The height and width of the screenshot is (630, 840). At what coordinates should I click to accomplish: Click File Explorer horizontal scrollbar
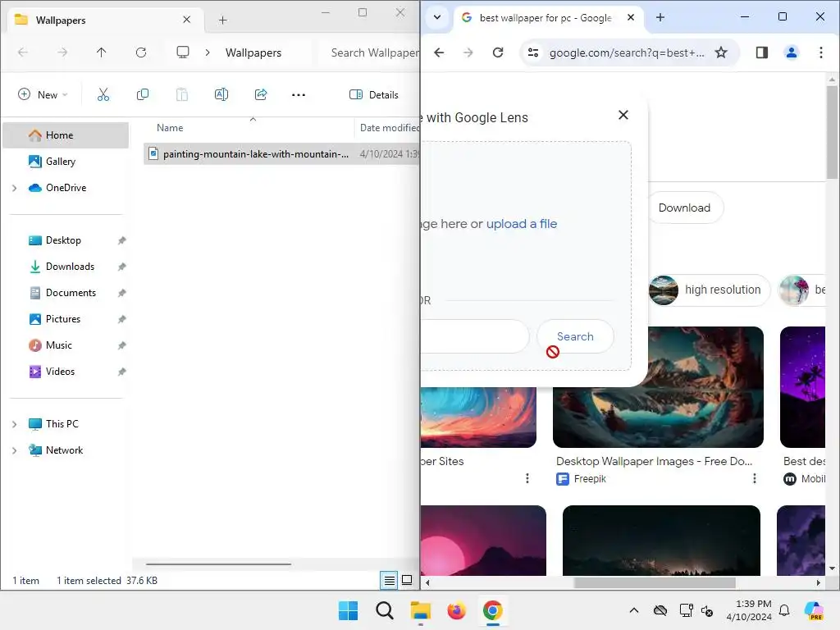pos(218,564)
